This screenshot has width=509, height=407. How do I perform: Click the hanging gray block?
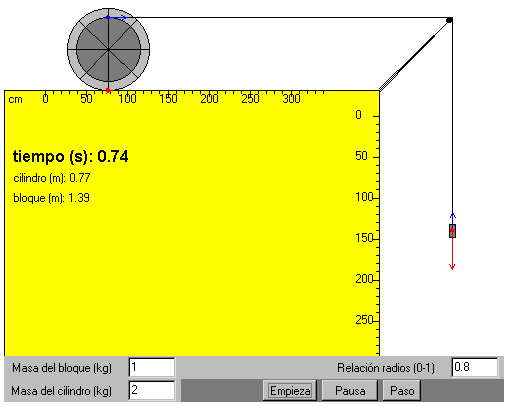[452, 231]
